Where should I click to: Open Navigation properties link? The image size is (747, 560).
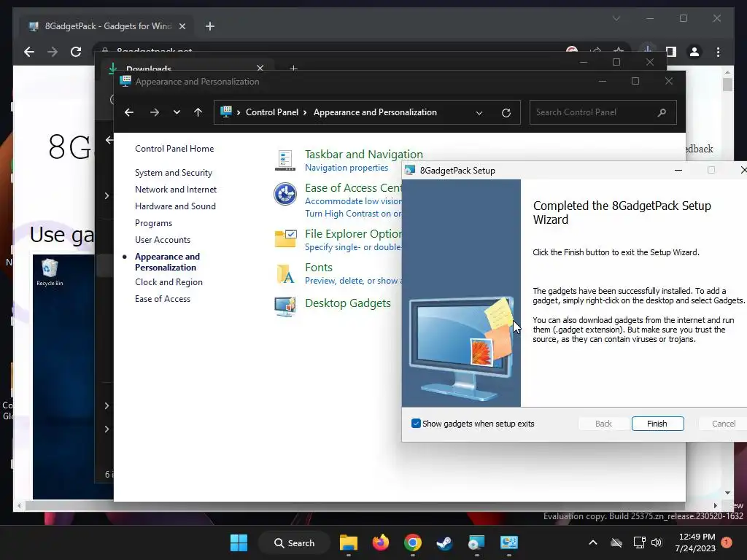(347, 168)
